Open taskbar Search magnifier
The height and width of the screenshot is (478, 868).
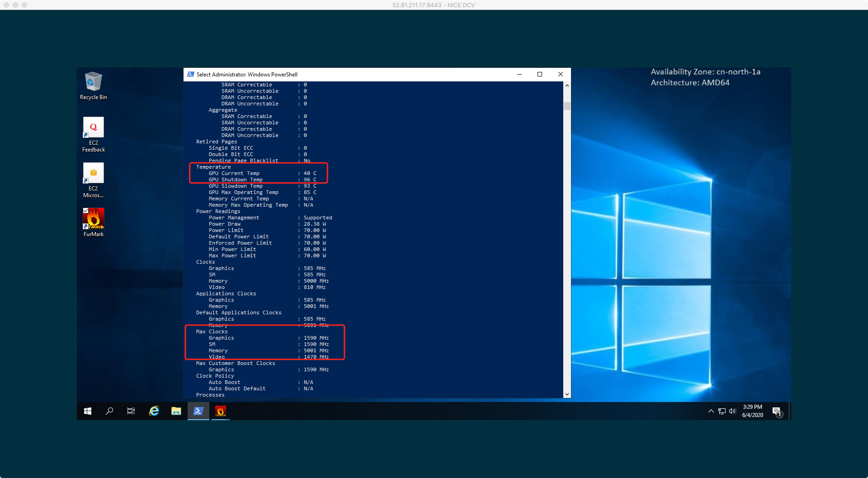pos(109,411)
